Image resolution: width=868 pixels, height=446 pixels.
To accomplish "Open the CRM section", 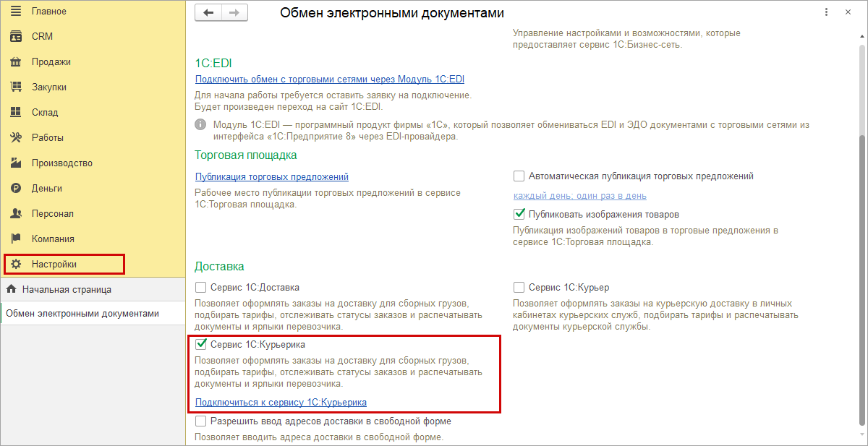I will pos(93,36).
